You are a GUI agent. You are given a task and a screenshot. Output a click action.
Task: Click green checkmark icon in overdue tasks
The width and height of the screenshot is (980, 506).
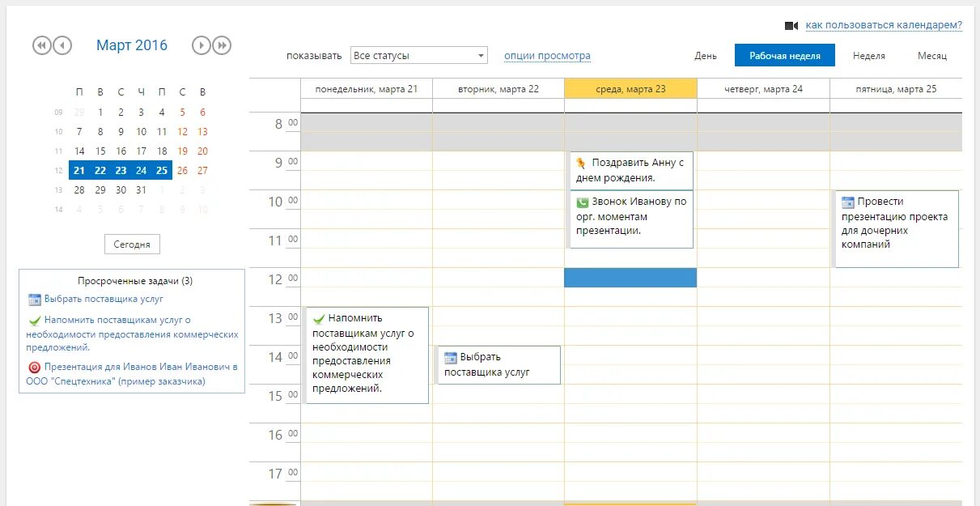point(35,321)
